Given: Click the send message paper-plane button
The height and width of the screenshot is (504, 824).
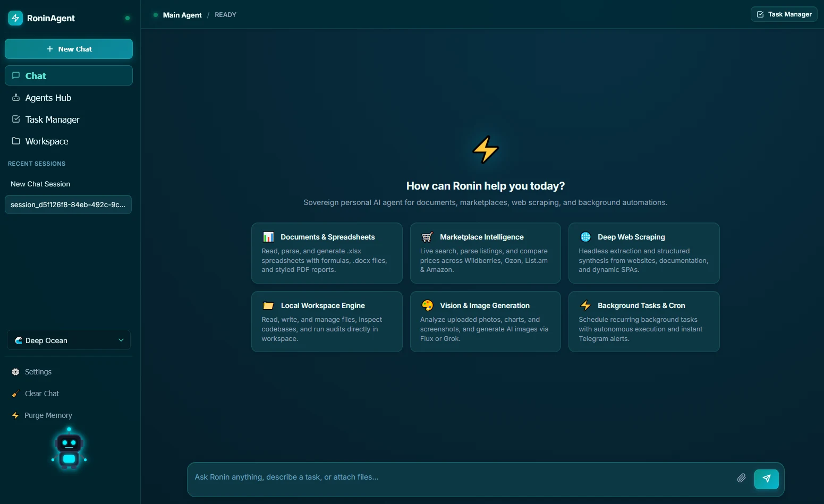Looking at the screenshot, I should 766,479.
